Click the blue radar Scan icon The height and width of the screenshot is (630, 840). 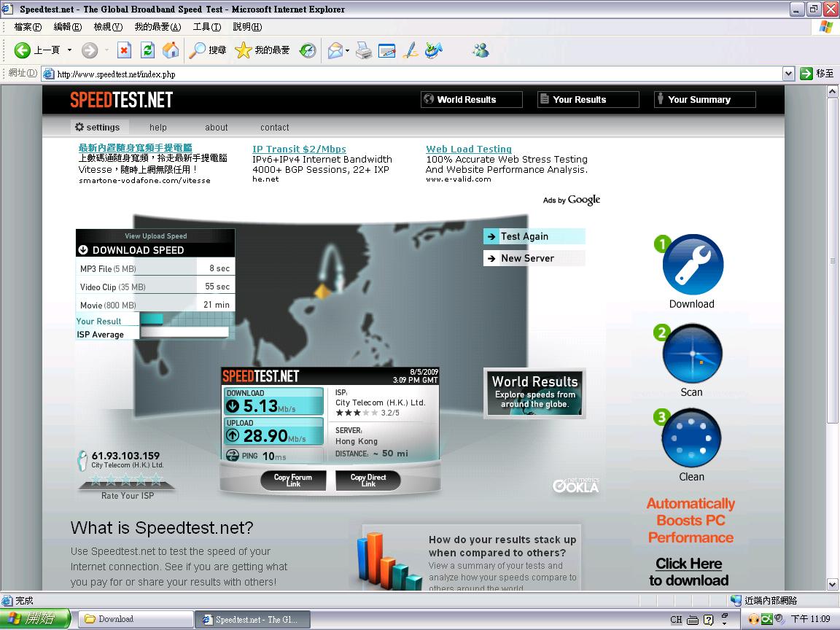(x=692, y=353)
